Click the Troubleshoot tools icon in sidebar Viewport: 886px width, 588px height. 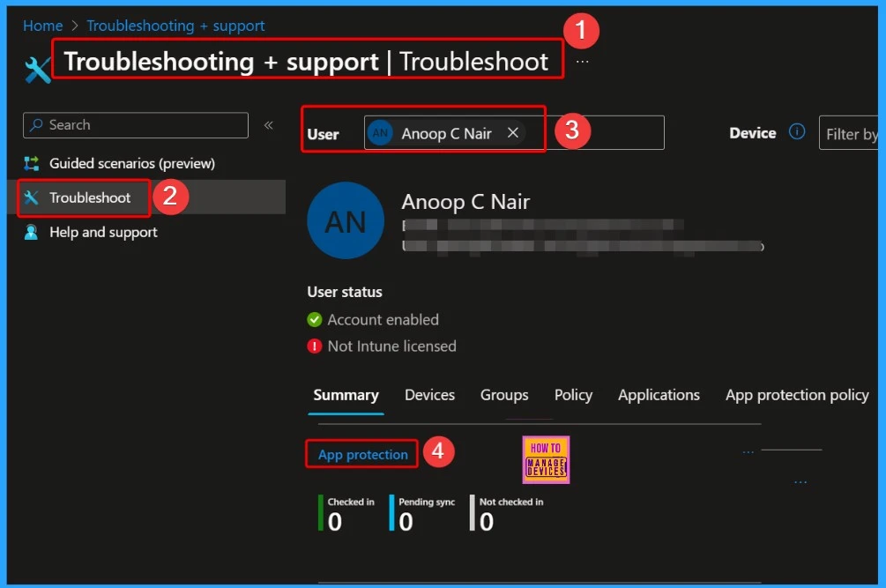pos(31,197)
